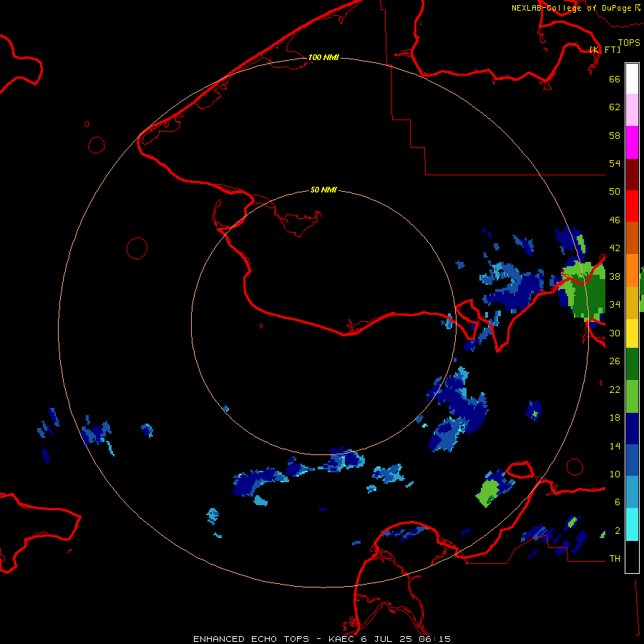This screenshot has width=644, height=644.
Task: Click the black TH threshold legend swatch
Action: click(632, 557)
